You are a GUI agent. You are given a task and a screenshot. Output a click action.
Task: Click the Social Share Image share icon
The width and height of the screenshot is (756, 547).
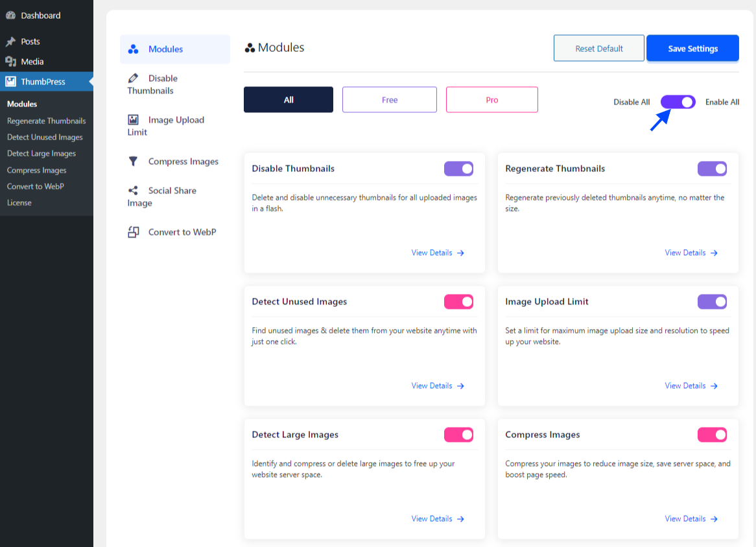click(133, 191)
